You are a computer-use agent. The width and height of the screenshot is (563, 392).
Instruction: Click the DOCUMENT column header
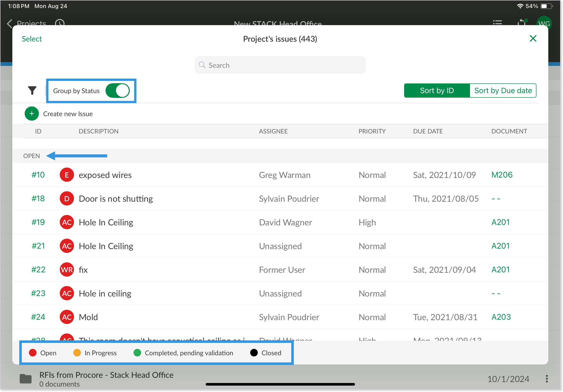tap(509, 131)
